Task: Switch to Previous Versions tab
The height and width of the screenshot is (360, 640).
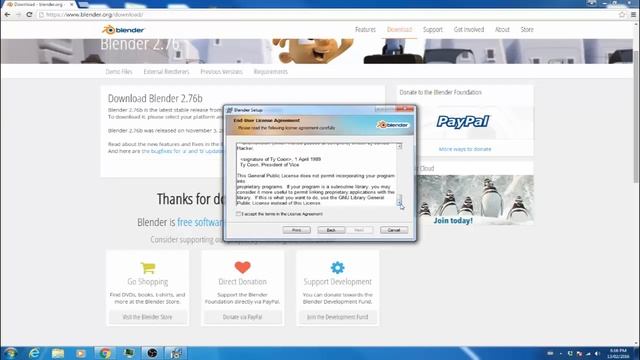Action: pyautogui.click(x=221, y=71)
